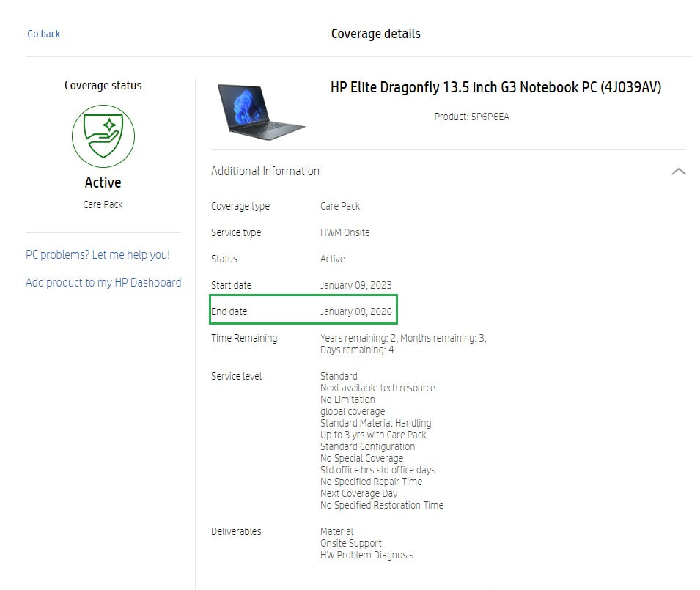Screen dimensions: 700x590
Task: Select 'Standard Material Handling' line
Action: 375,423
